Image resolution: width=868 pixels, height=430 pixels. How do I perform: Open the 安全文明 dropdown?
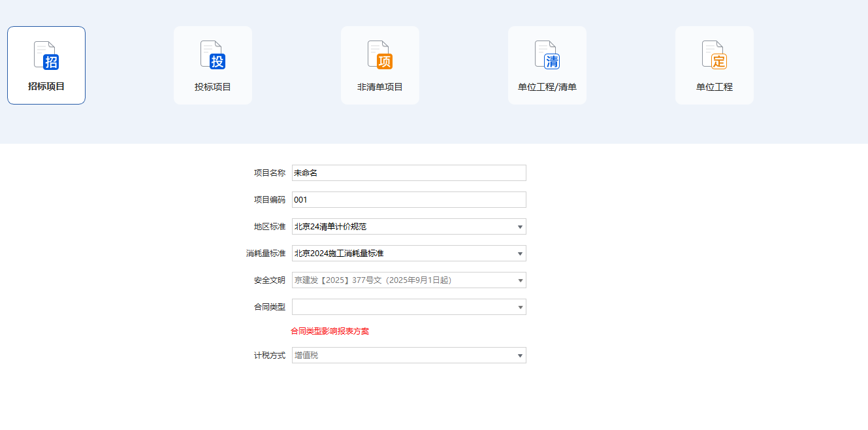409,280
